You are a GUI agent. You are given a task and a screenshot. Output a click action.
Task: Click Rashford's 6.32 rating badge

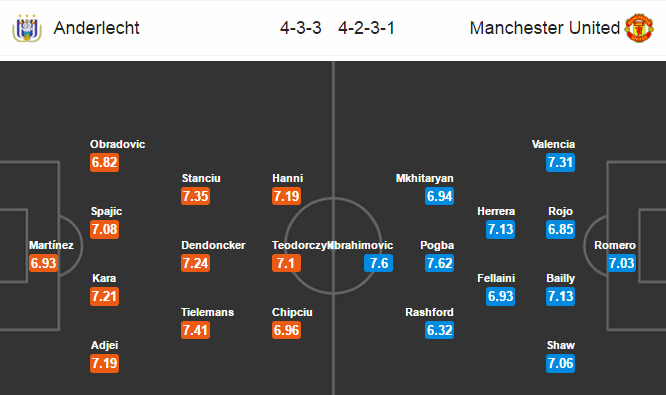pos(440,330)
